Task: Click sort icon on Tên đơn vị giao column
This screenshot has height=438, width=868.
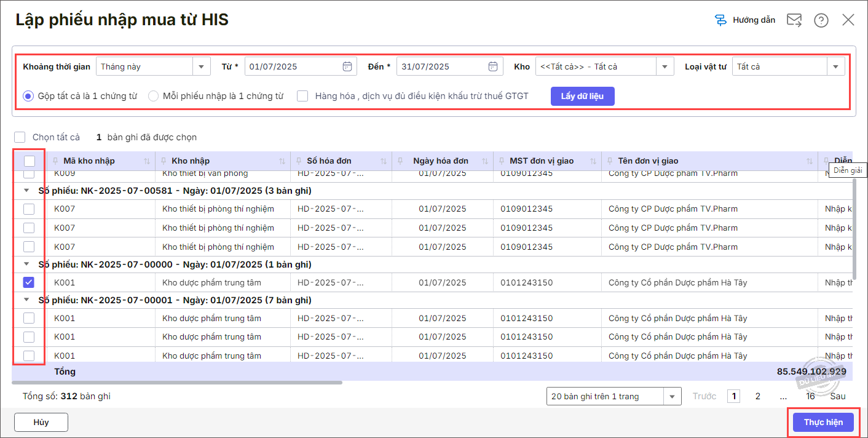Action: [x=809, y=161]
